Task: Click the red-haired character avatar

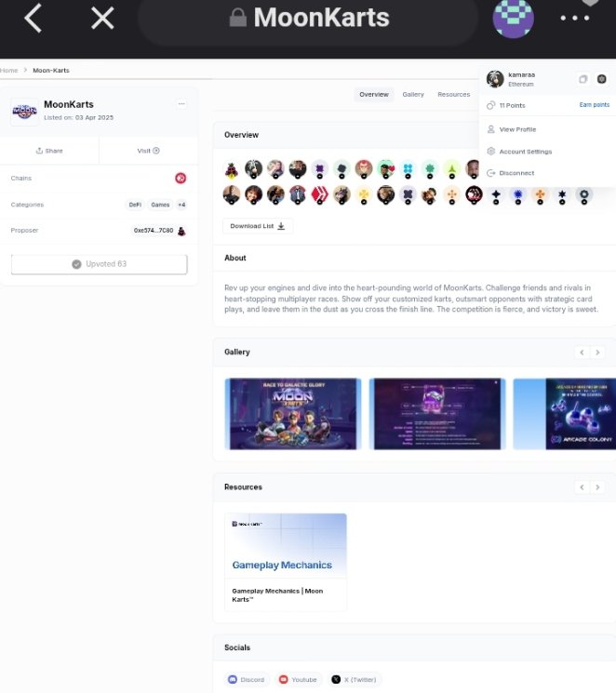Action: [364, 168]
